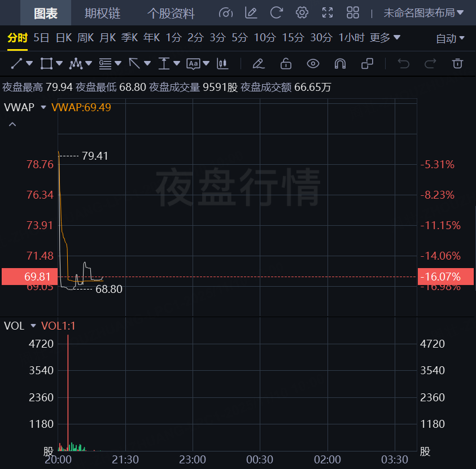Click the tall red volume bar
The height and width of the screenshot is (469, 476).
pyautogui.click(x=68, y=389)
